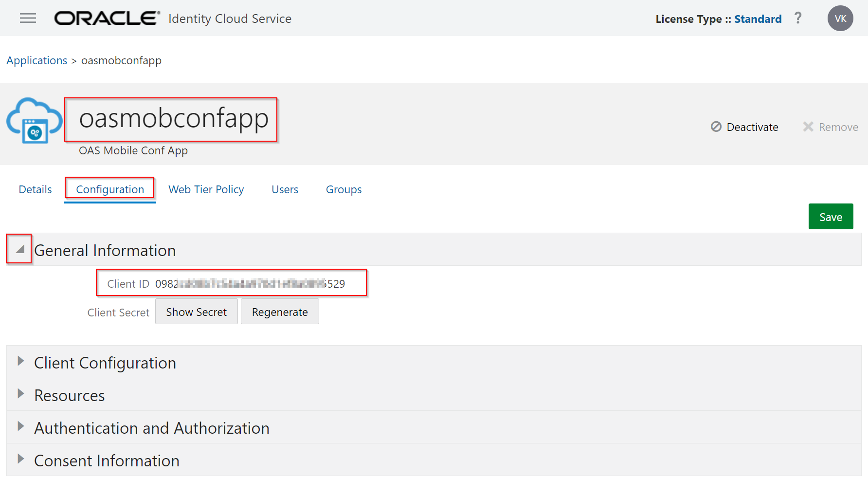Screen dimensions: 868x479
Task: Open the VK user avatar menu
Action: coord(840,18)
